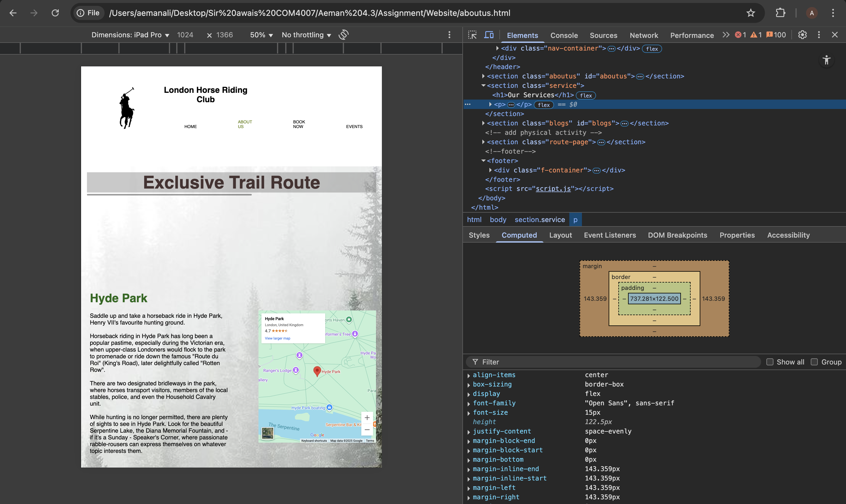Click the inspect element picker icon
Viewport: 846px width, 504px height.
[472, 35]
